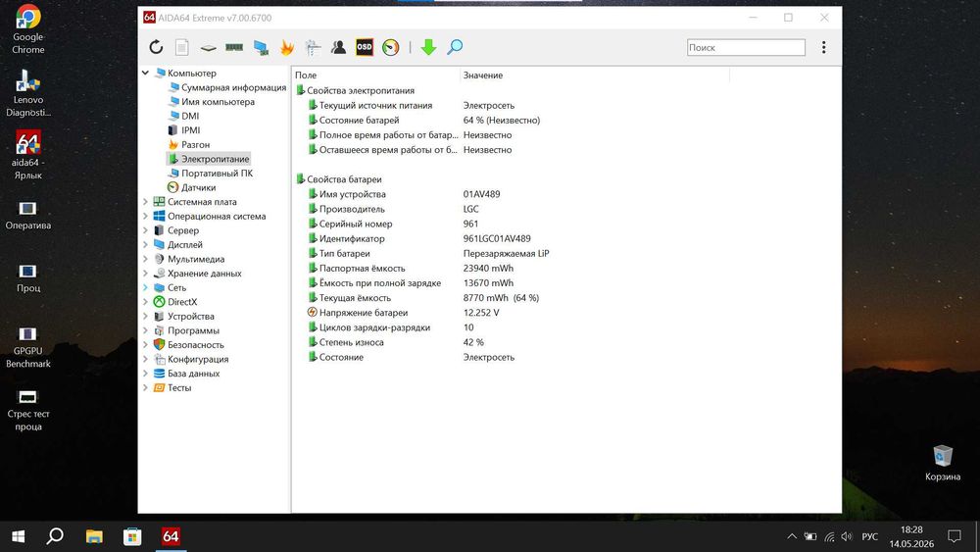Select the Тесты tree item
The image size is (980, 552).
click(178, 387)
